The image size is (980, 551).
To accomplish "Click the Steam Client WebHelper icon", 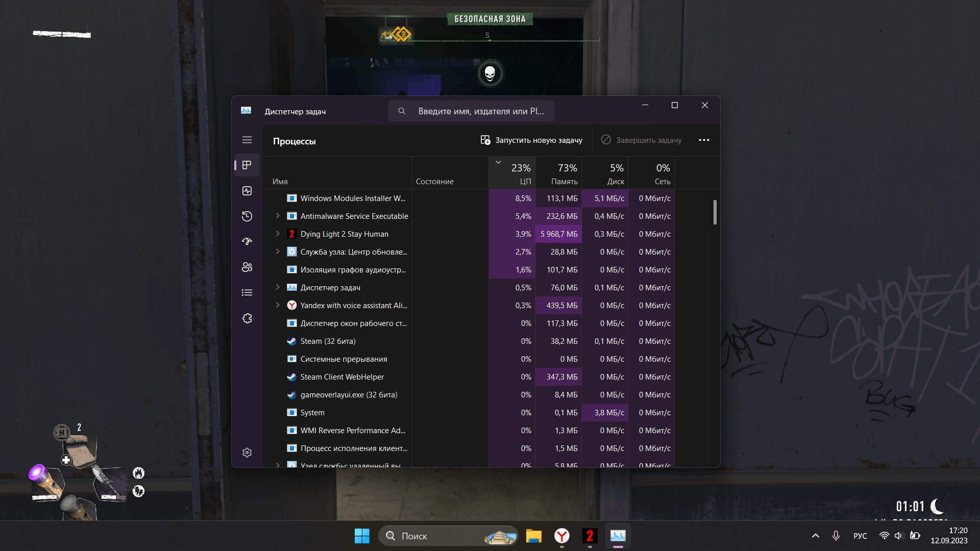I will tap(292, 377).
